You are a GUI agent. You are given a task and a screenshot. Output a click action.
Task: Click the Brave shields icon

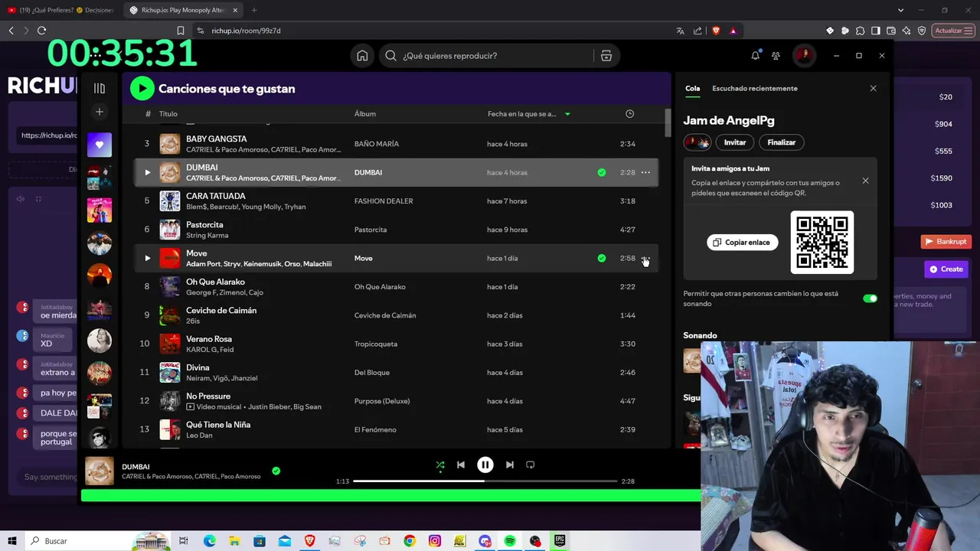(716, 31)
